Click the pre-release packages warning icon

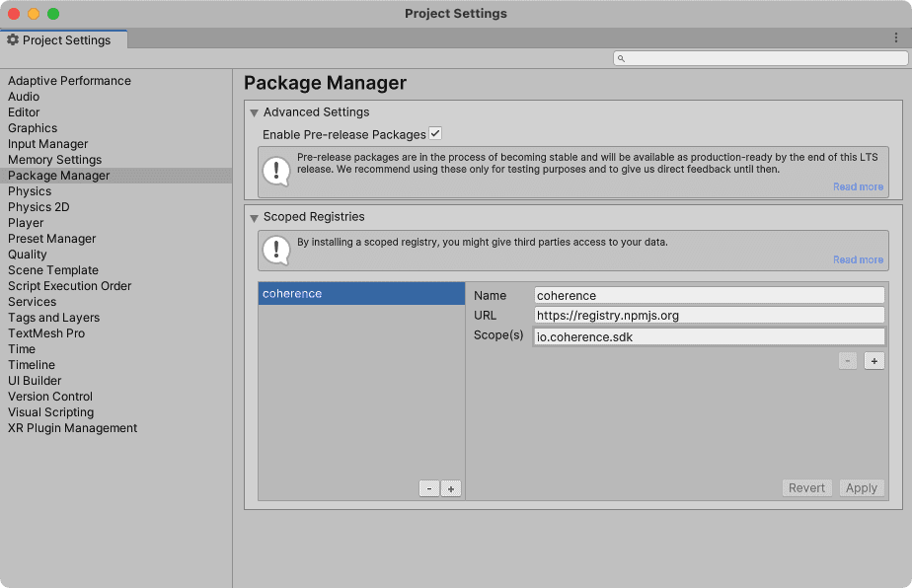tap(276, 172)
